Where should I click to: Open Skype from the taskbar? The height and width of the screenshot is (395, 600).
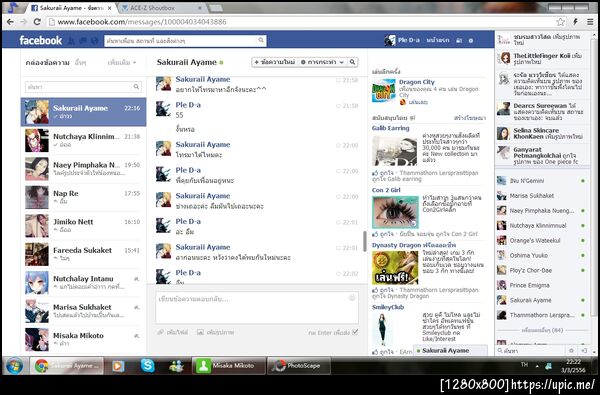[147, 366]
